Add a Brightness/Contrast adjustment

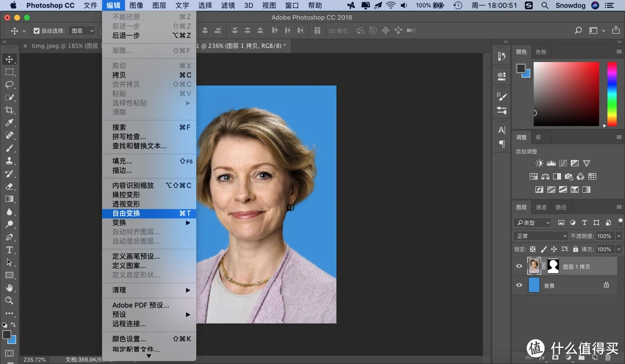point(539,163)
